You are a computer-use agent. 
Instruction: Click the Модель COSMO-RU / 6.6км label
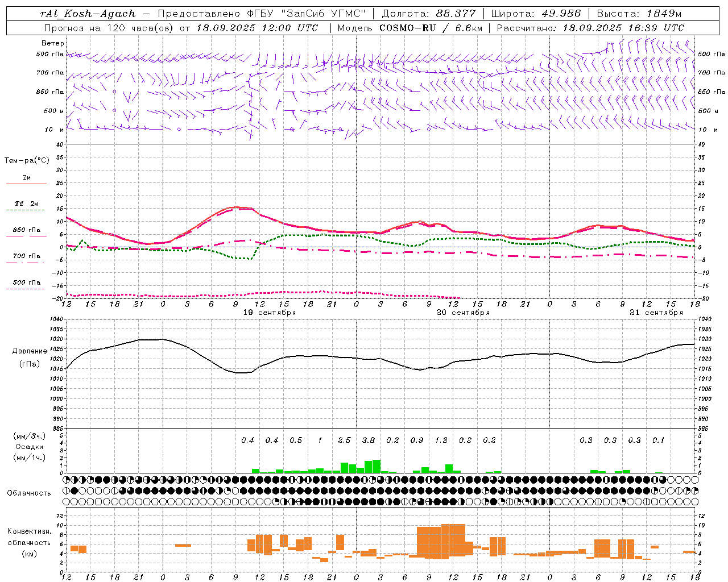[409, 28]
